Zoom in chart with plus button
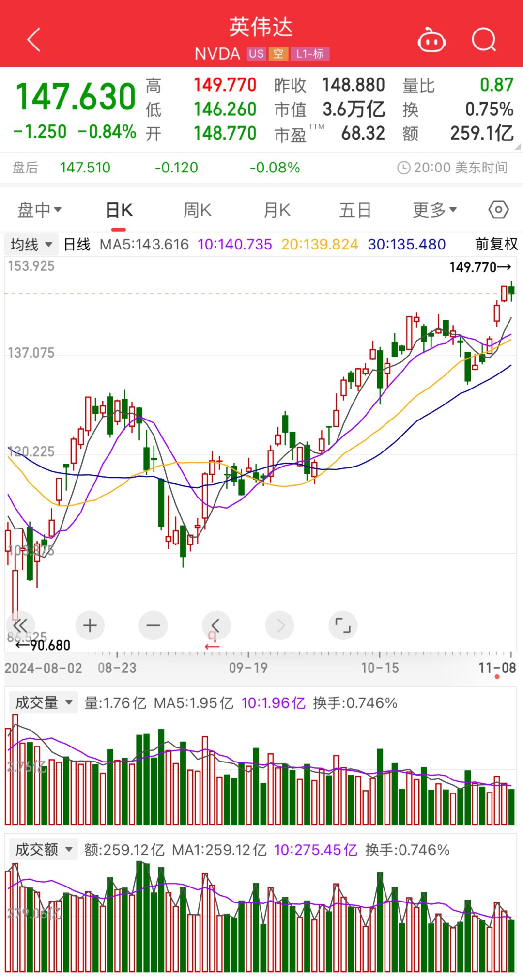 click(90, 625)
